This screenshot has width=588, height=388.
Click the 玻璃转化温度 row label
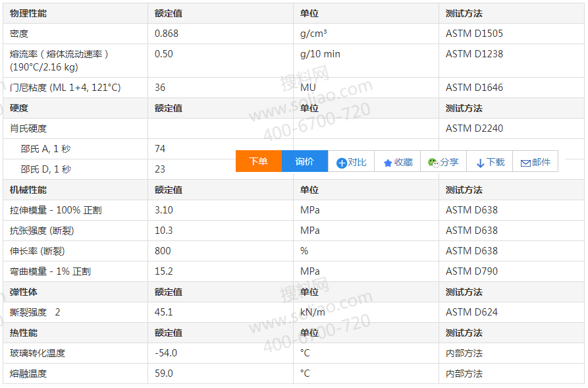[38, 353]
